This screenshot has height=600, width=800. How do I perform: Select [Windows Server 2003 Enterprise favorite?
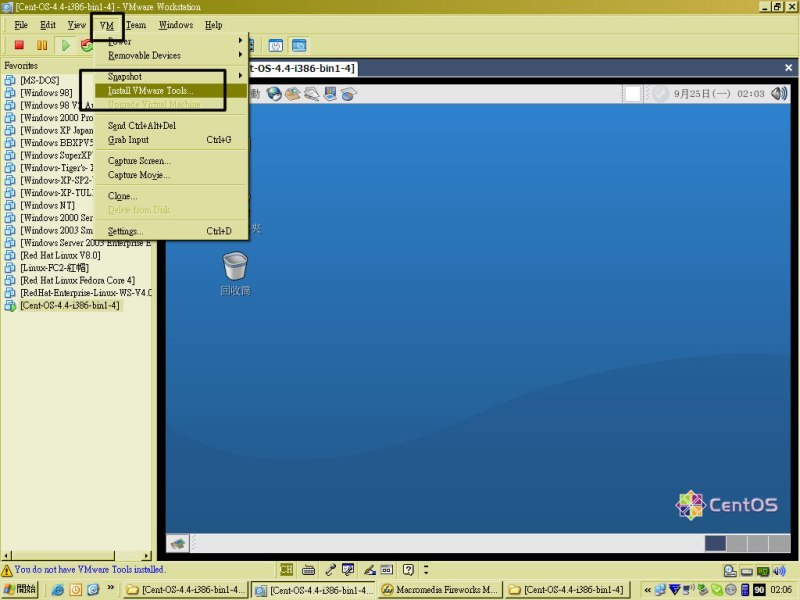[x=86, y=243]
